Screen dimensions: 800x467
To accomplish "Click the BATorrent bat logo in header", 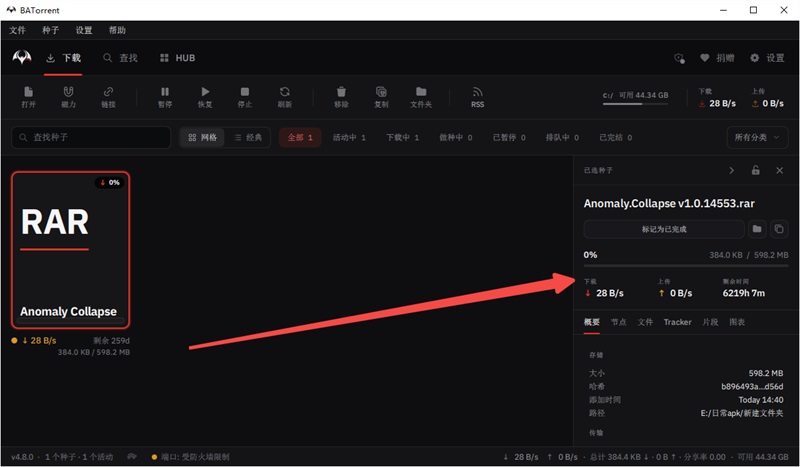I will (22, 58).
